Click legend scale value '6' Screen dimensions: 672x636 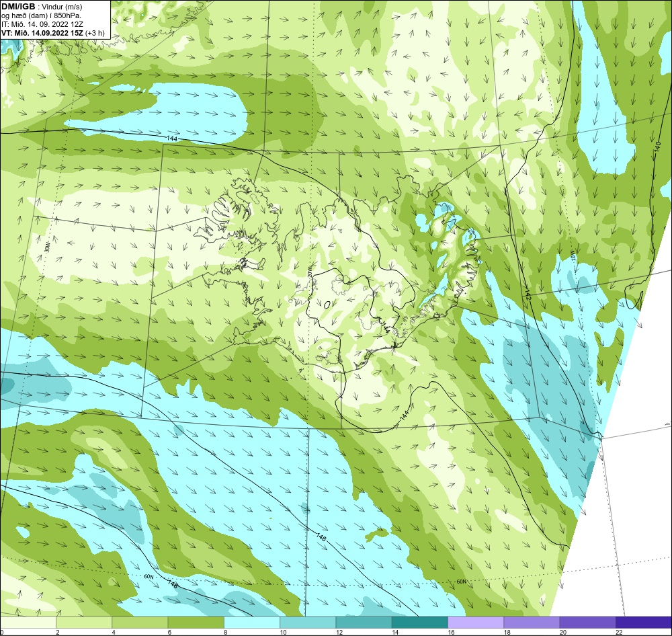coord(169,632)
